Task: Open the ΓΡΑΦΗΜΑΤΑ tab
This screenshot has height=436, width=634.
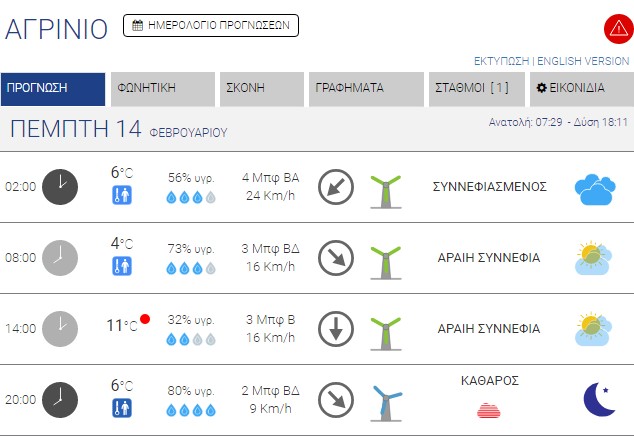Action: pyautogui.click(x=366, y=88)
